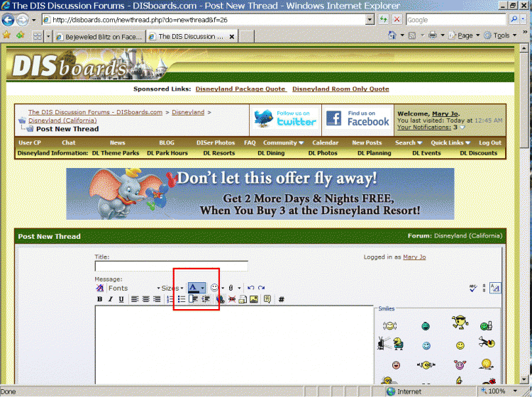Open the Quick Links dropdown menu

450,142
